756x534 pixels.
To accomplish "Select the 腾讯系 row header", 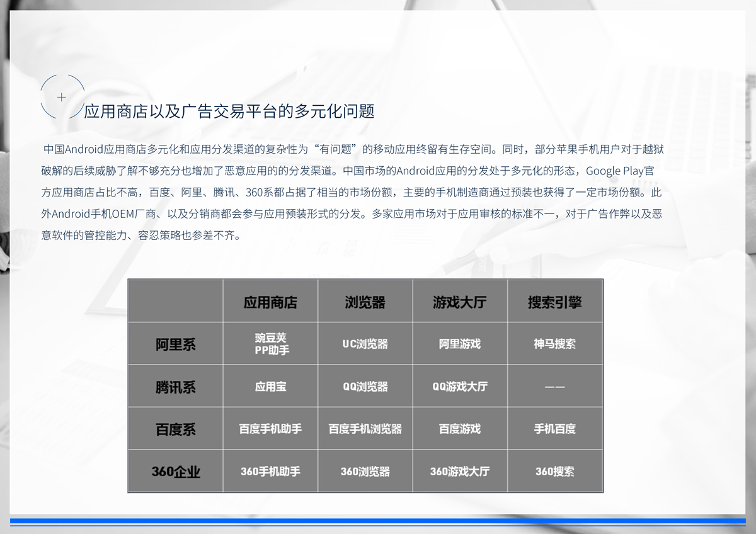I will tap(176, 386).
